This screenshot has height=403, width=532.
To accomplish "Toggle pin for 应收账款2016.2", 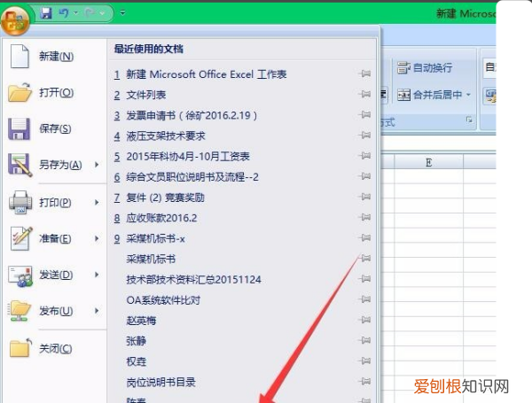I will coord(365,217).
